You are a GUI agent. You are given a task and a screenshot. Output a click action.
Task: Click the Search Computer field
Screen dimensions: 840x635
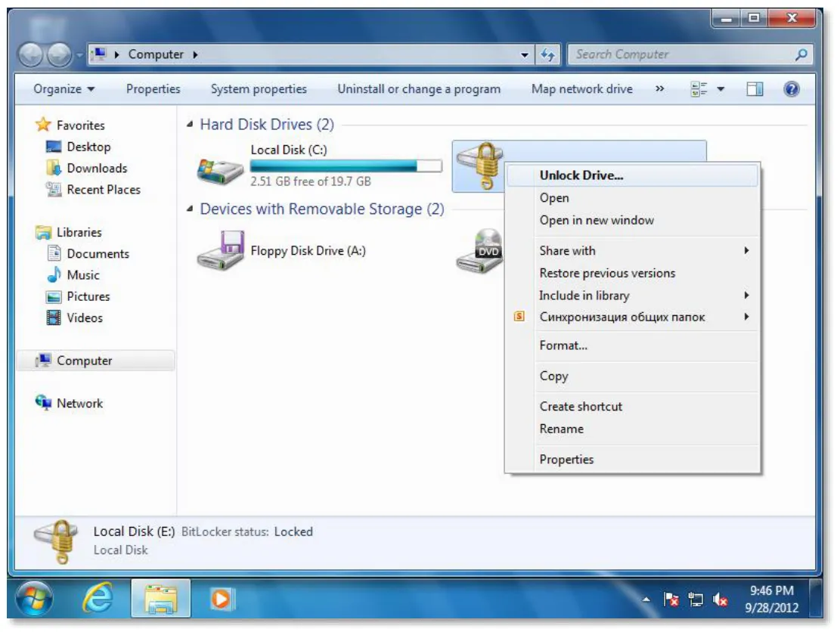click(x=690, y=54)
